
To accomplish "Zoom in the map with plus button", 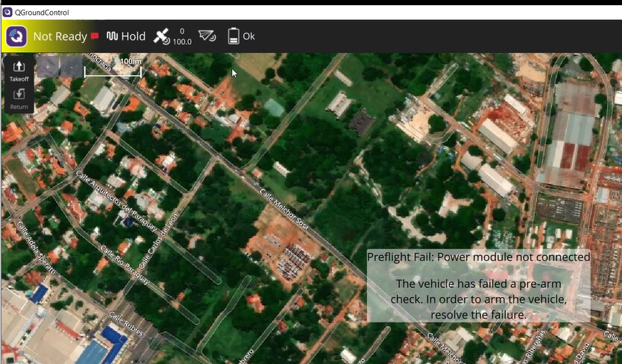I will pyautogui.click(x=48, y=67).
